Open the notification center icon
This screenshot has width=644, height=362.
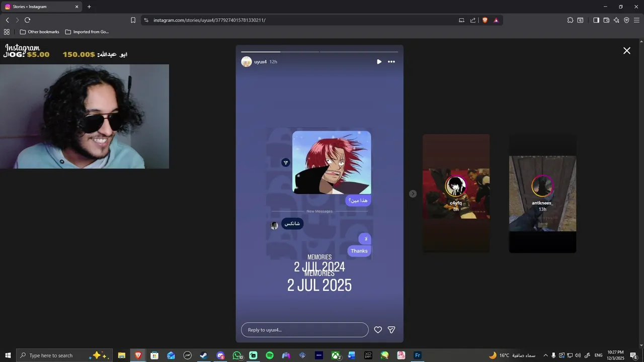point(633,355)
